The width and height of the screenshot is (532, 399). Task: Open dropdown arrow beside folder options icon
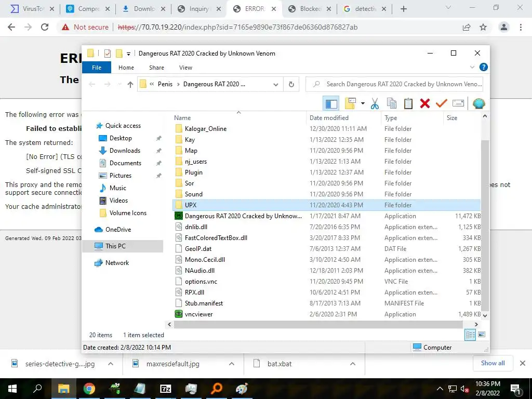(363, 103)
